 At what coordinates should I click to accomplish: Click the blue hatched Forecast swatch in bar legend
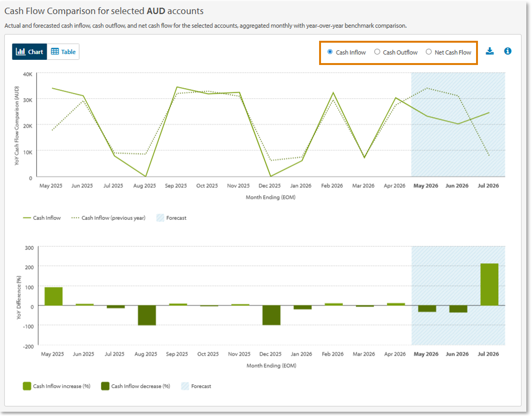pyautogui.click(x=185, y=386)
